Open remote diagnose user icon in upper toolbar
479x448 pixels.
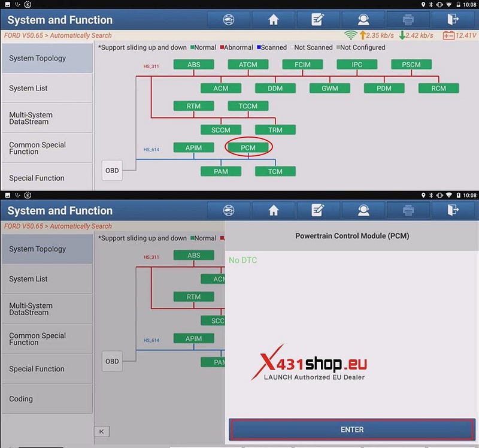[x=363, y=20]
